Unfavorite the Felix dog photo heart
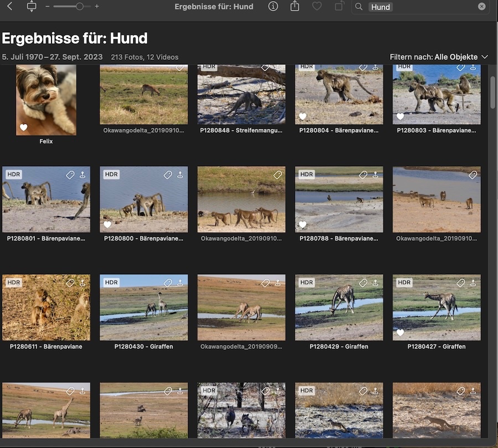The image size is (498, 448). click(x=23, y=128)
